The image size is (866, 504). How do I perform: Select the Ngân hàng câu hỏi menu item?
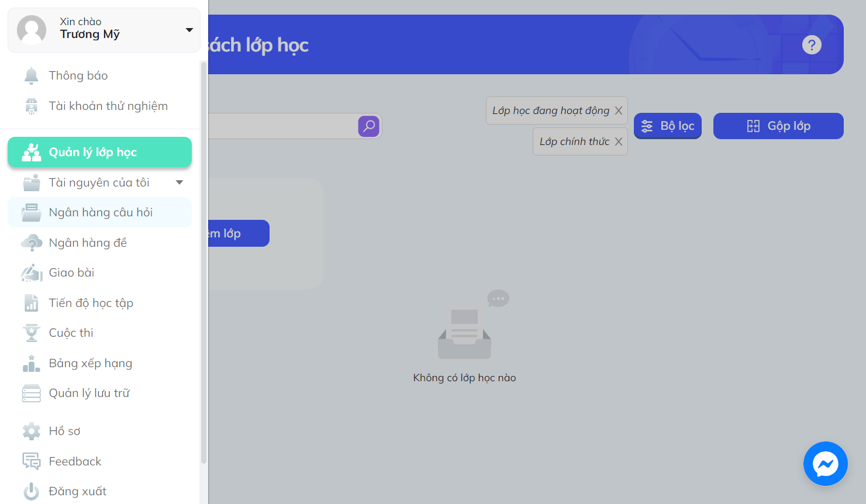coord(100,212)
